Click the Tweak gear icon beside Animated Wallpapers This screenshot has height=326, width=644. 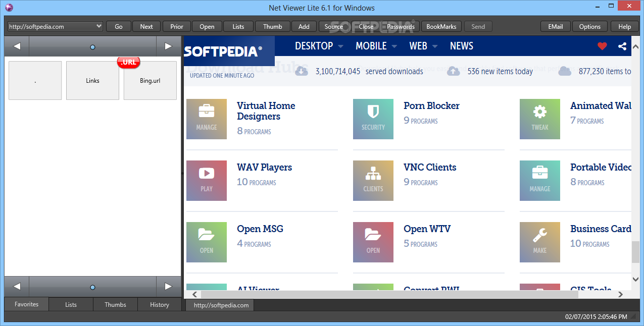click(x=540, y=119)
